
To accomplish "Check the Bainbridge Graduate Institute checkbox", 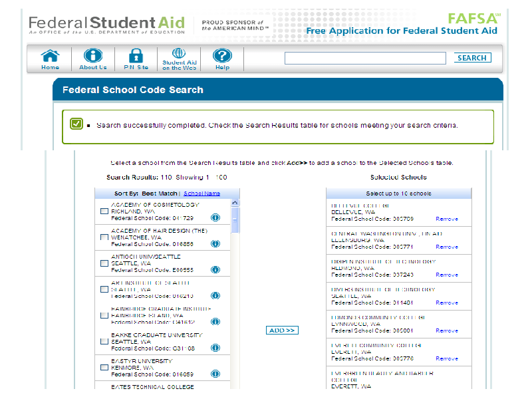I will click(104, 315).
